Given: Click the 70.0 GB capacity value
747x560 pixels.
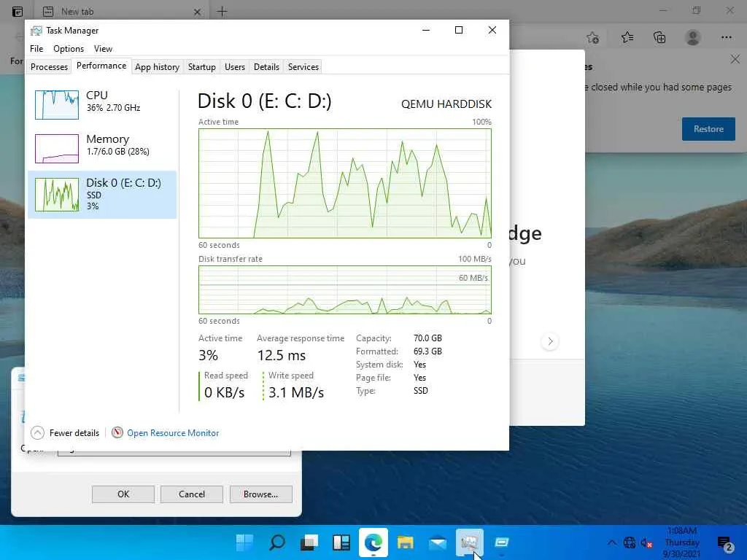Looking at the screenshot, I should click(x=427, y=338).
